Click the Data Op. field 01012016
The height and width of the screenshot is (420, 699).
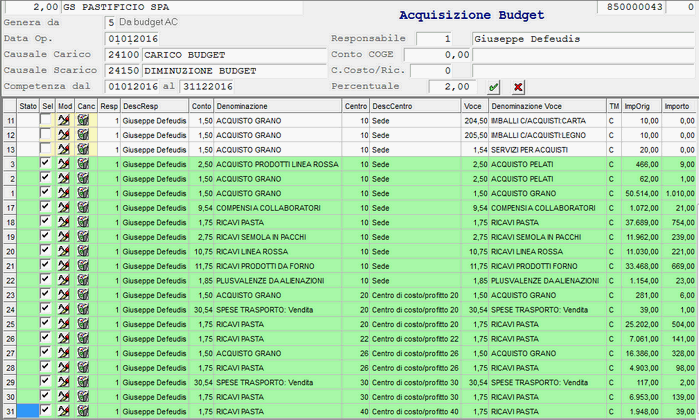pos(133,39)
